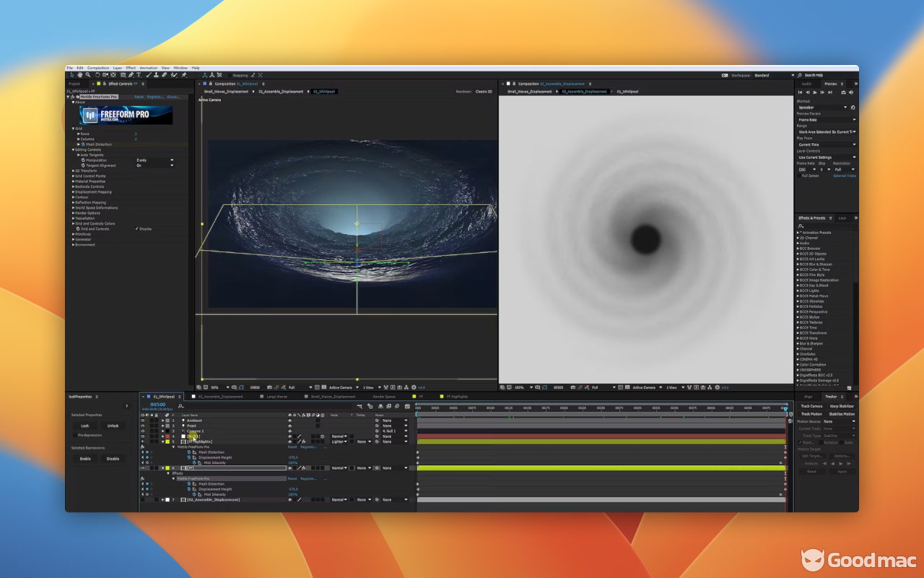The image size is (924, 578).
Task: Toggle Full Screen checkbox in Preview
Action: point(799,176)
